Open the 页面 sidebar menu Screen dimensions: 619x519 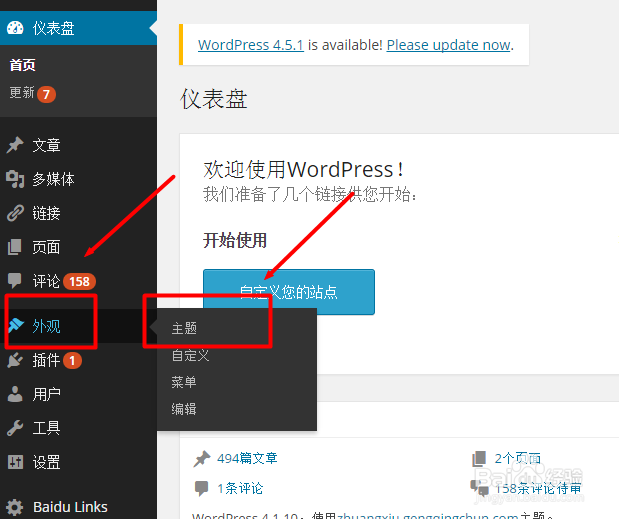tap(78, 247)
